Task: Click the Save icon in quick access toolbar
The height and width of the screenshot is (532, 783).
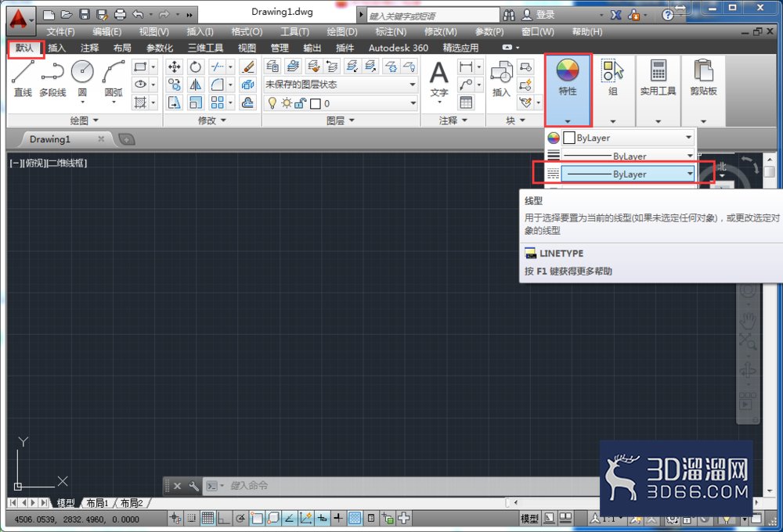Action: [x=85, y=14]
